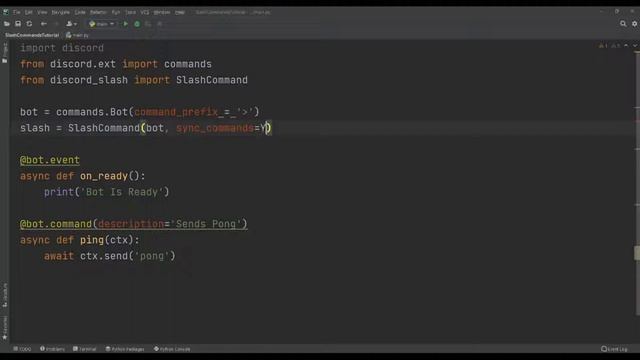
Task: Click the '@bot.command' decorator
Action: coord(56,224)
